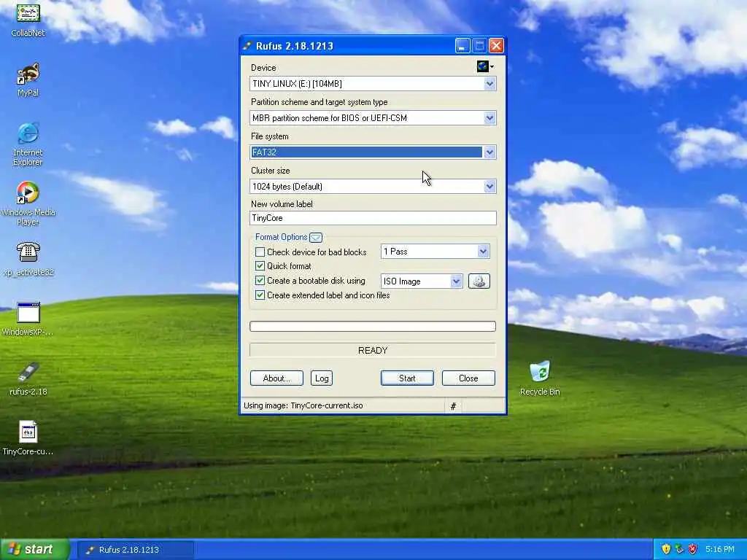Open the Windows start menu
Screen dimensions: 747x560
34,549
